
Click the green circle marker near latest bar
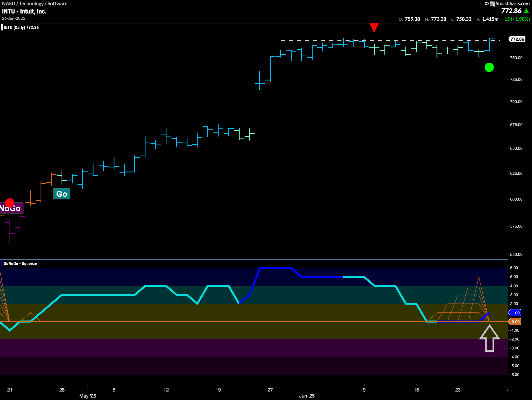(x=489, y=67)
